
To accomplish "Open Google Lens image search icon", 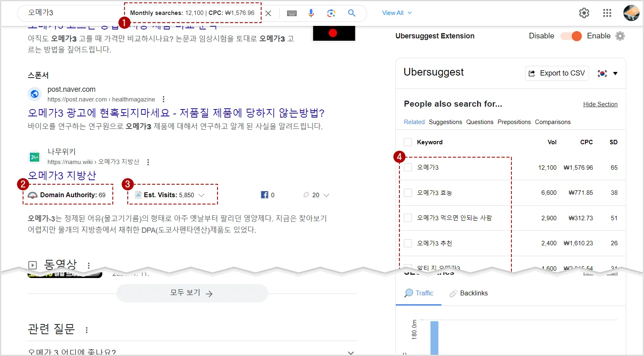I will [x=331, y=13].
